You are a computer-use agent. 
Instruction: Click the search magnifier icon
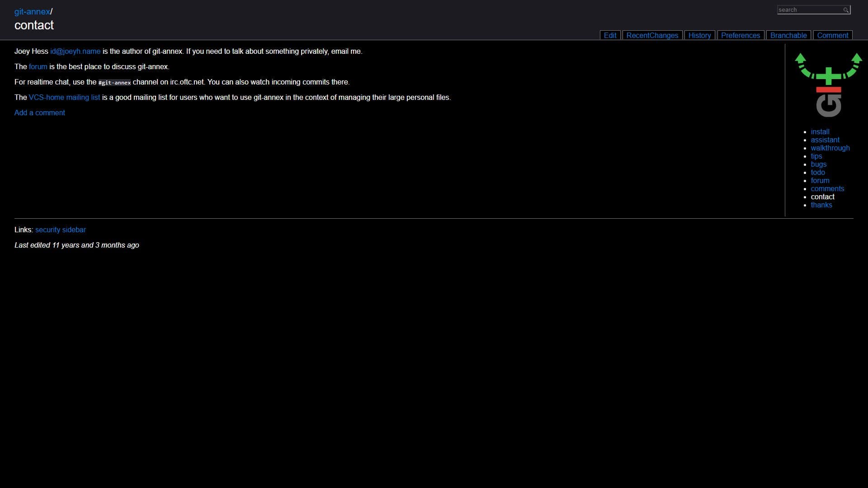tap(846, 10)
